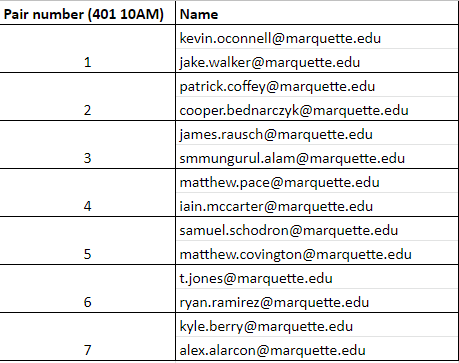Click the james.rausch@marquette.edu cell
The width and height of the screenshot is (459, 363).
click(x=317, y=133)
